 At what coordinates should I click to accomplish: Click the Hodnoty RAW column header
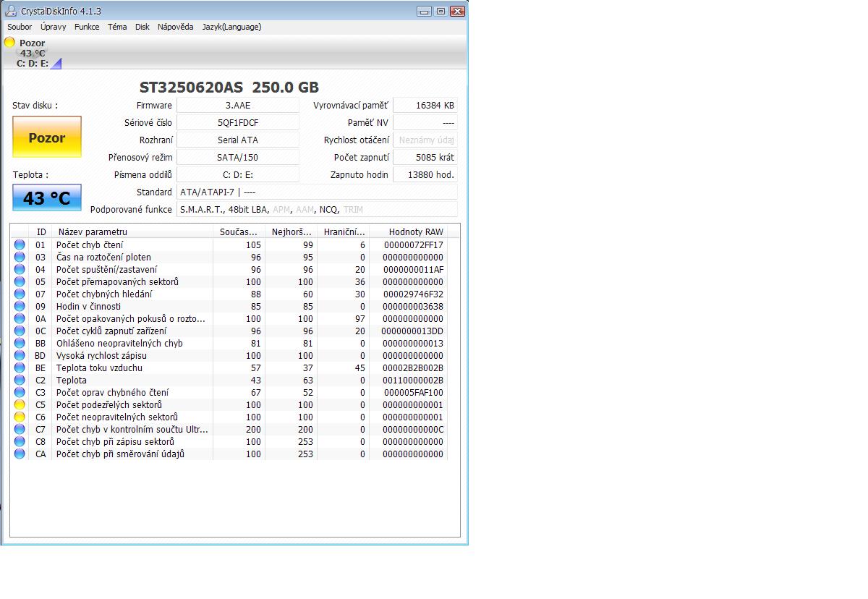click(408, 231)
